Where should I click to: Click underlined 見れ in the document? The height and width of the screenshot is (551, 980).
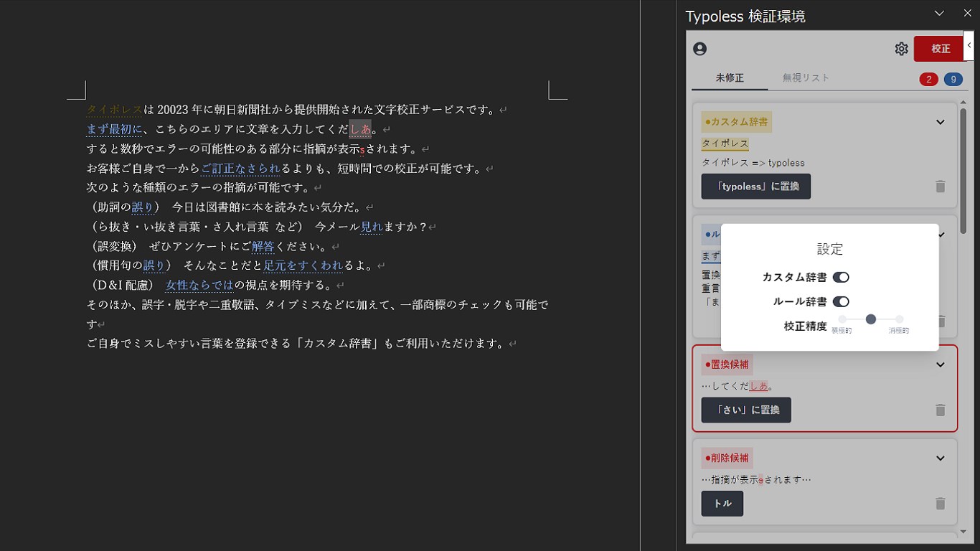(x=372, y=227)
